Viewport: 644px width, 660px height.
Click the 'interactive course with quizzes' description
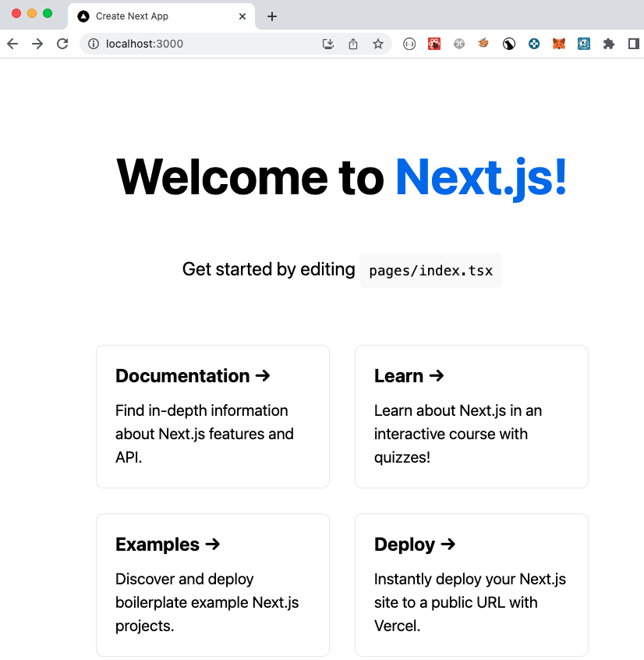click(x=458, y=434)
